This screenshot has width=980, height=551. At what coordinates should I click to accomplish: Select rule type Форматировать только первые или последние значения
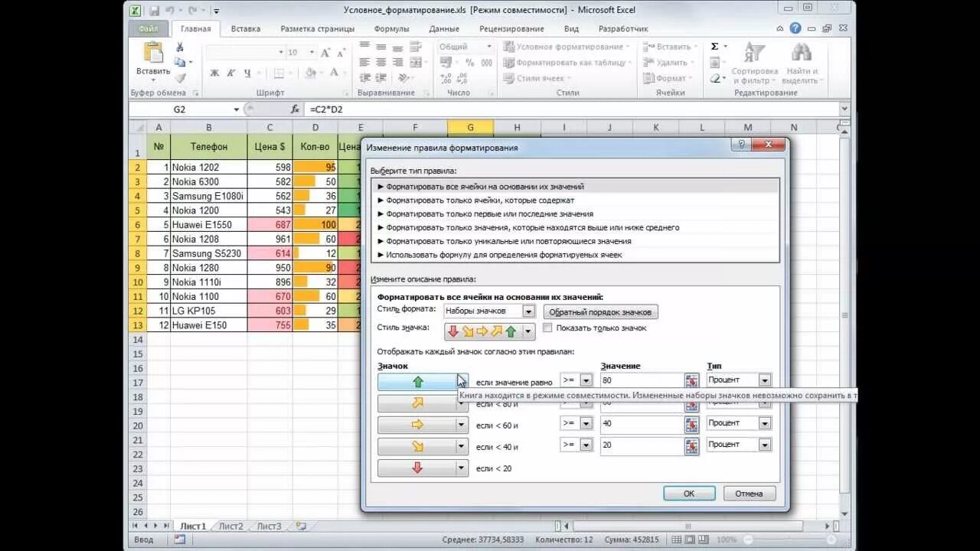574,214
